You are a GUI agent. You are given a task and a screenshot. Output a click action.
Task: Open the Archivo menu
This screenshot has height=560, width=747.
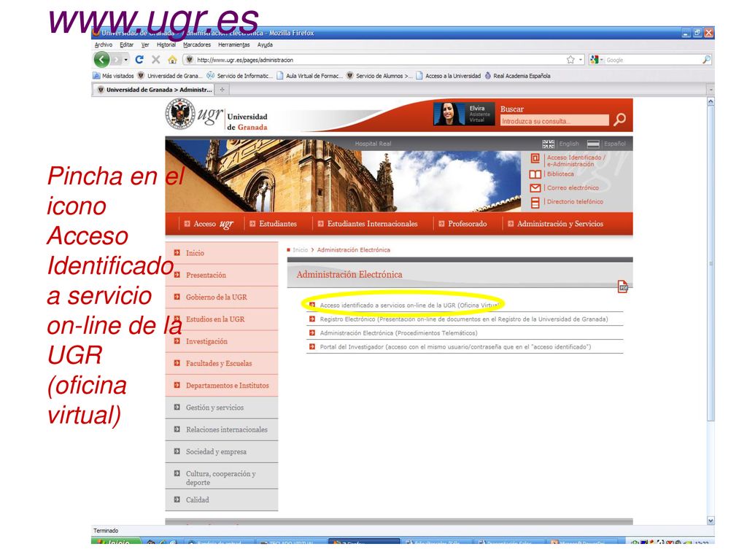click(104, 44)
